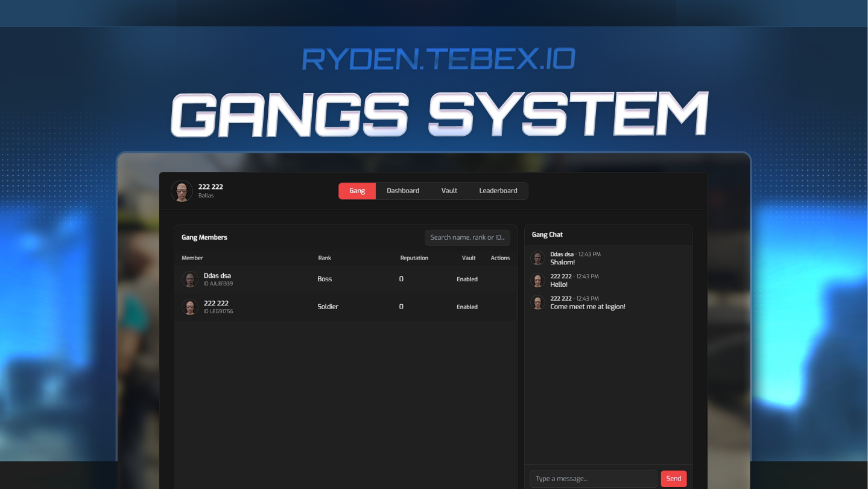Click the RYDEN.TEBEX.IO banner text

[439, 59]
